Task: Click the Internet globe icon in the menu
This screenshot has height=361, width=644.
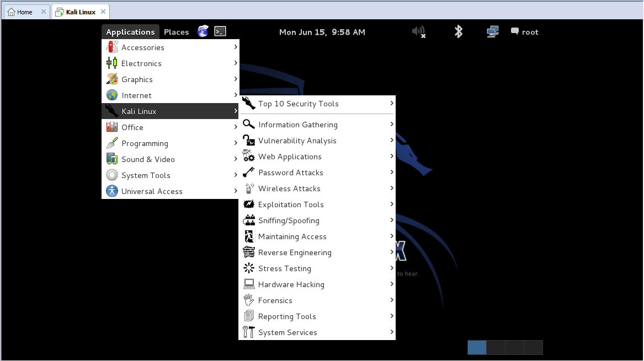Action: (x=111, y=95)
